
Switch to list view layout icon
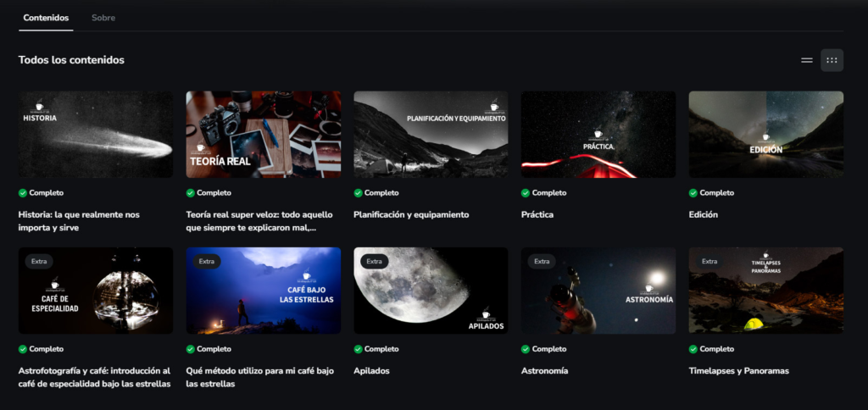coord(807,60)
